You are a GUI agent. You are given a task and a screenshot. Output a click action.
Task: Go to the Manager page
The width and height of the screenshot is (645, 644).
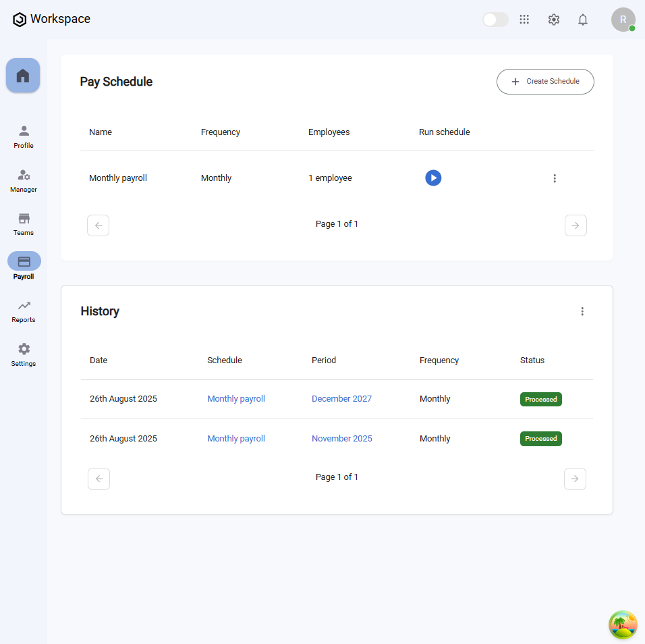click(24, 180)
